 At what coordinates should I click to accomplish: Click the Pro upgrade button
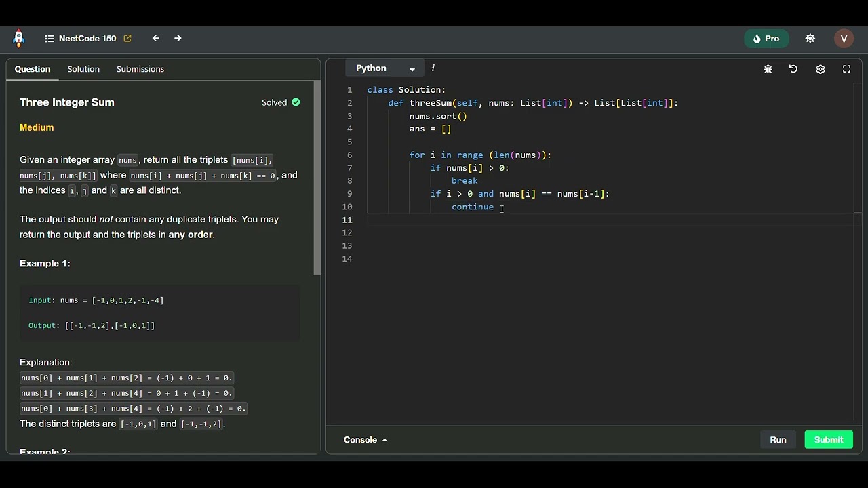pos(766,39)
